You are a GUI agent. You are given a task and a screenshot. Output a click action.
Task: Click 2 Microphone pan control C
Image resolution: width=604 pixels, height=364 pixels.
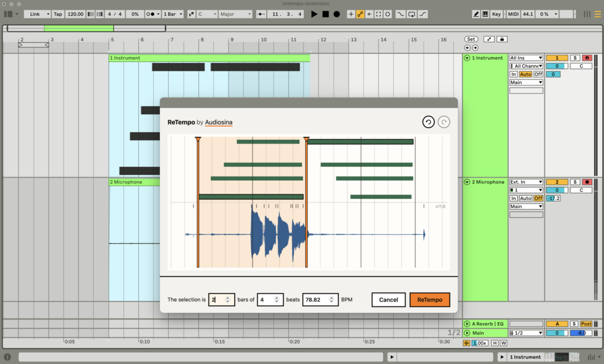(x=581, y=190)
